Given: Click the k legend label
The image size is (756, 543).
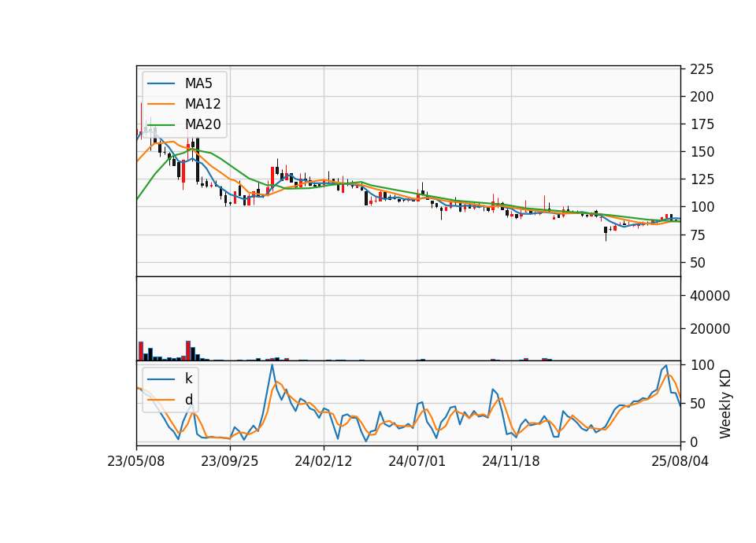Looking at the screenshot, I should [x=188, y=379].
